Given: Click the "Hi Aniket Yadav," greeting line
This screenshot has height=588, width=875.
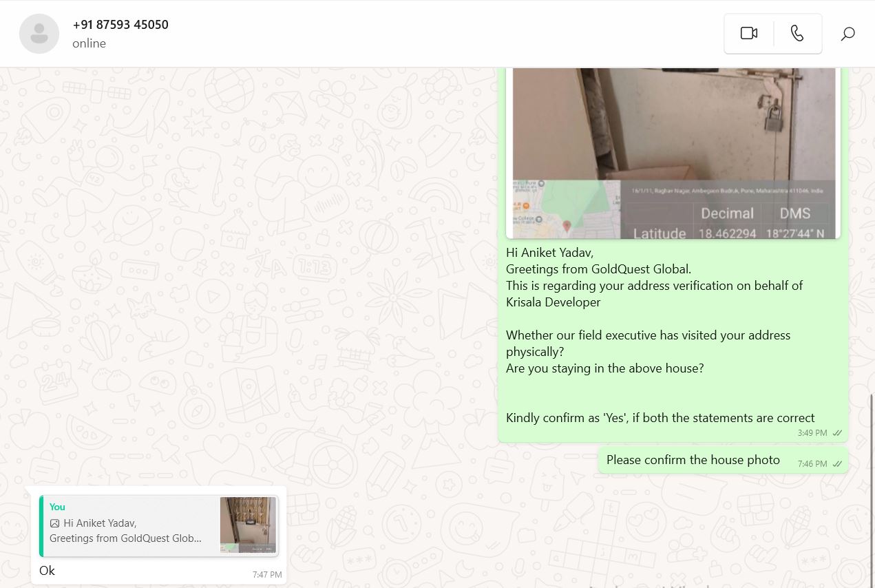Looking at the screenshot, I should [x=549, y=253].
